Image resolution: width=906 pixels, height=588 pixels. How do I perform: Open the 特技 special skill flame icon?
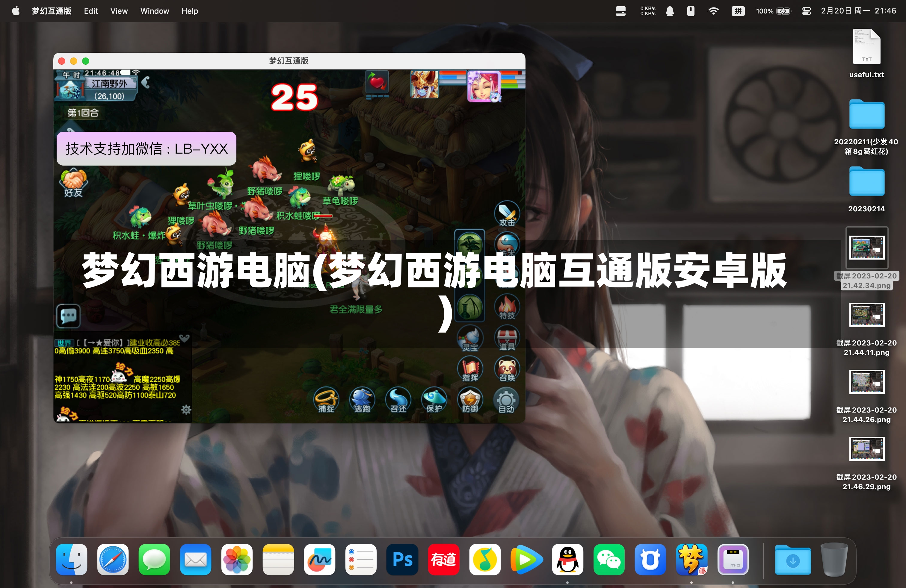coord(507,307)
